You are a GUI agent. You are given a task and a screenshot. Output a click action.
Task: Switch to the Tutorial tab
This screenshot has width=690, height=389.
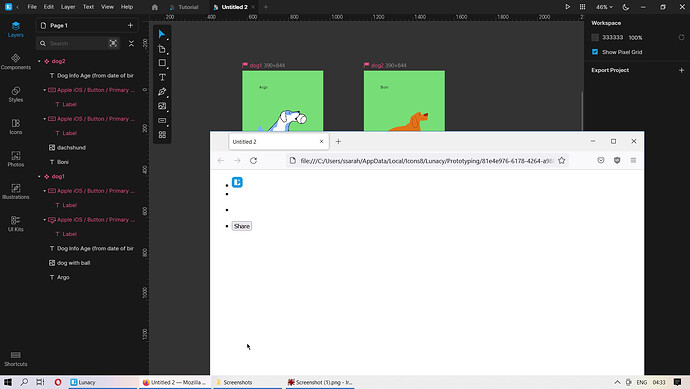point(184,7)
